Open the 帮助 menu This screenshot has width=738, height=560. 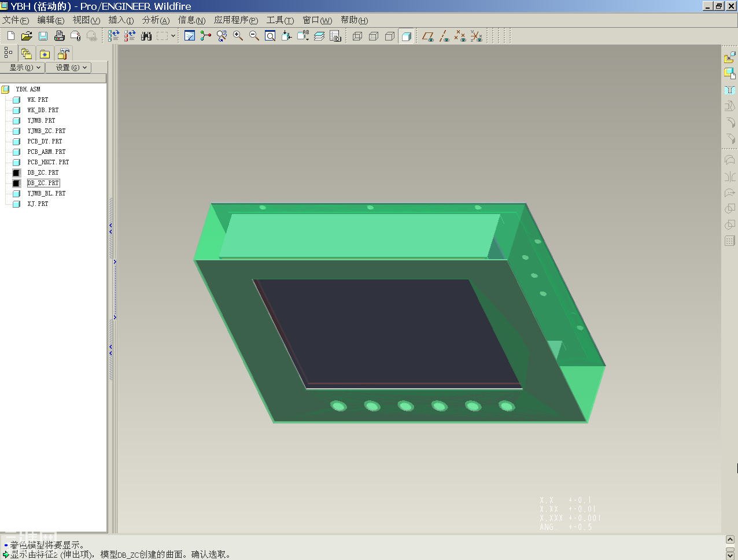coord(354,20)
